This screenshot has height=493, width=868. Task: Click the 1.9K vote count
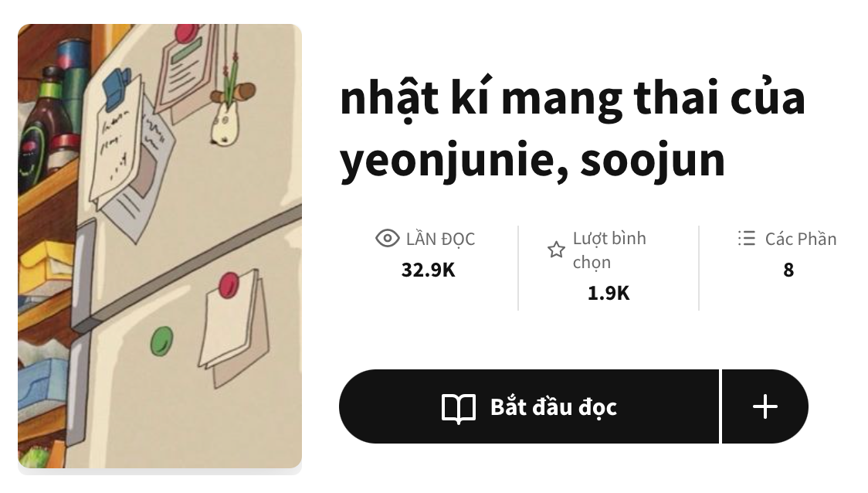click(x=609, y=294)
